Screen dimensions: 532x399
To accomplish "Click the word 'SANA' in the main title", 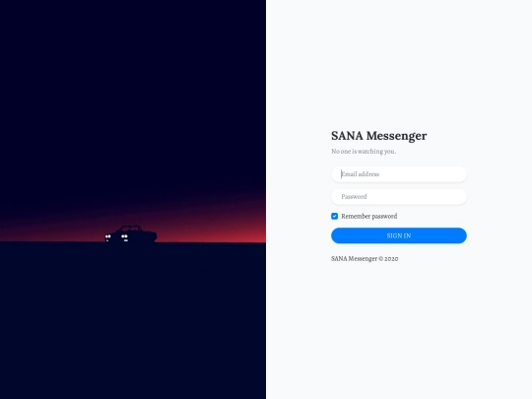I will [x=347, y=136].
